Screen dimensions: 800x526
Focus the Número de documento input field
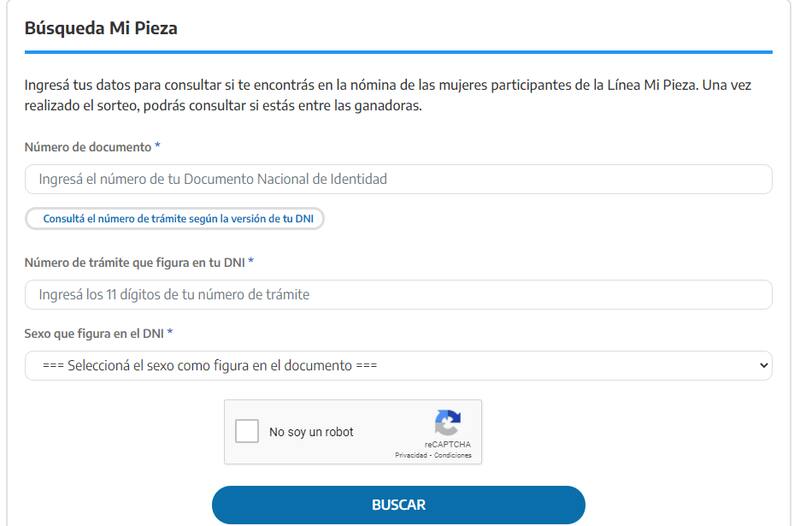tap(398, 179)
